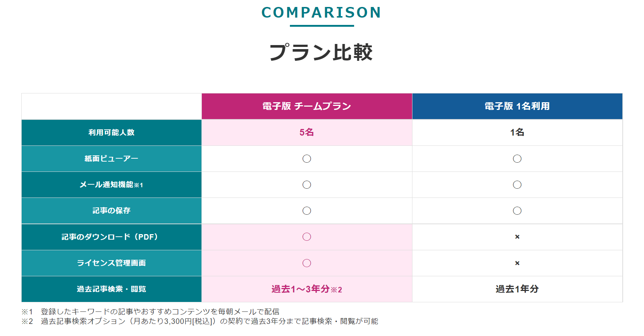
Task: Click pink circle for PDF download row
Action: coord(307,237)
